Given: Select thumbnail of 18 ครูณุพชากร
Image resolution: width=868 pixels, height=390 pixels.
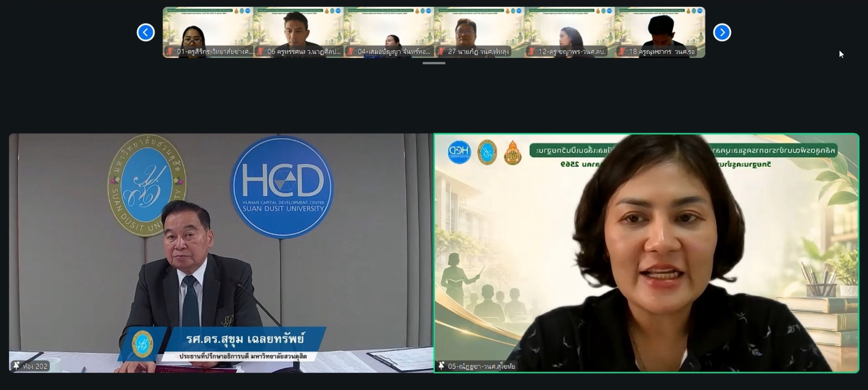Looking at the screenshot, I should pos(660,32).
